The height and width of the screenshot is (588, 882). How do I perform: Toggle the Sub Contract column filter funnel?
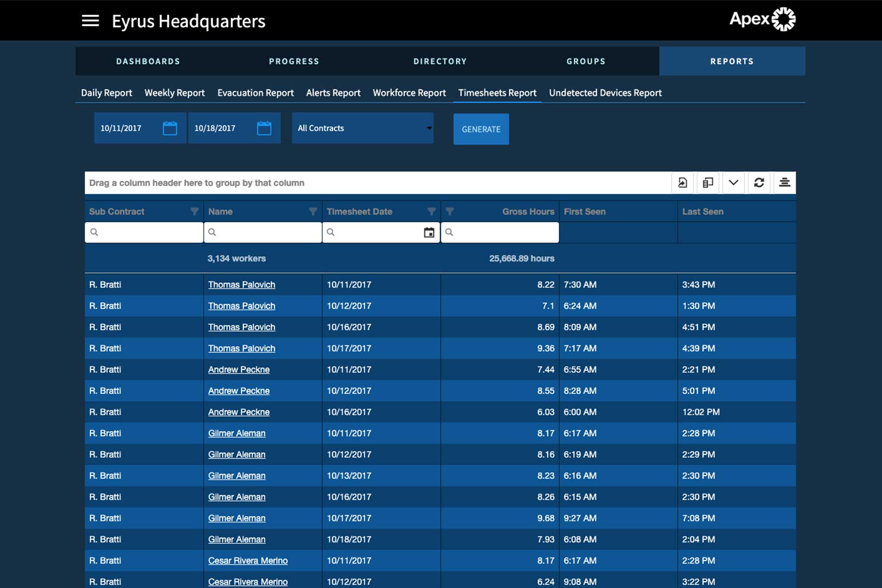pos(195,212)
